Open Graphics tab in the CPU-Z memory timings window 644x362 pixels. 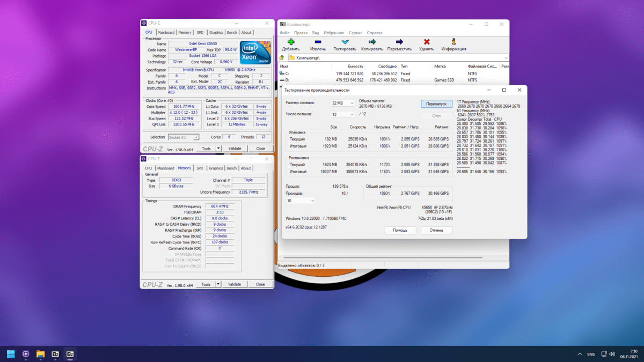point(216,168)
